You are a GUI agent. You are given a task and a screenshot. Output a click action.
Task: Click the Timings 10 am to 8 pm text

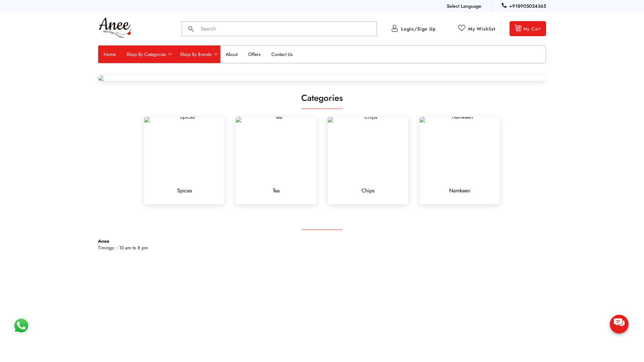pyautogui.click(x=123, y=248)
